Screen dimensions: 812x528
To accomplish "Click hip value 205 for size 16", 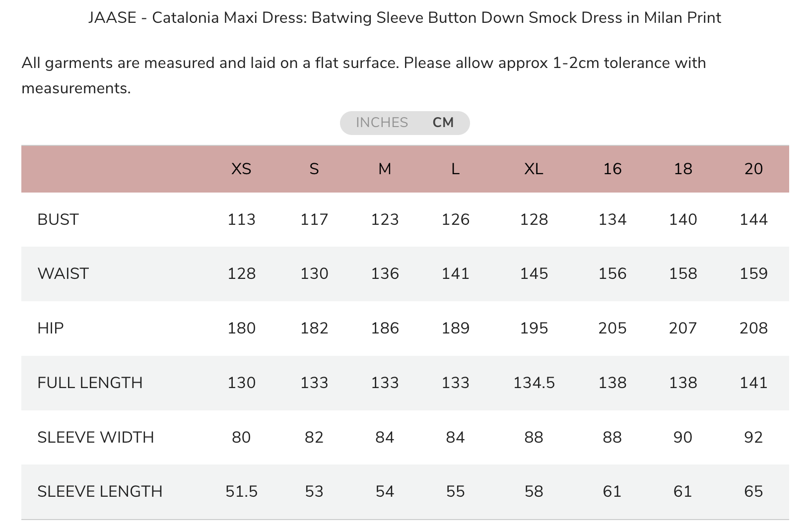I will click(612, 328).
